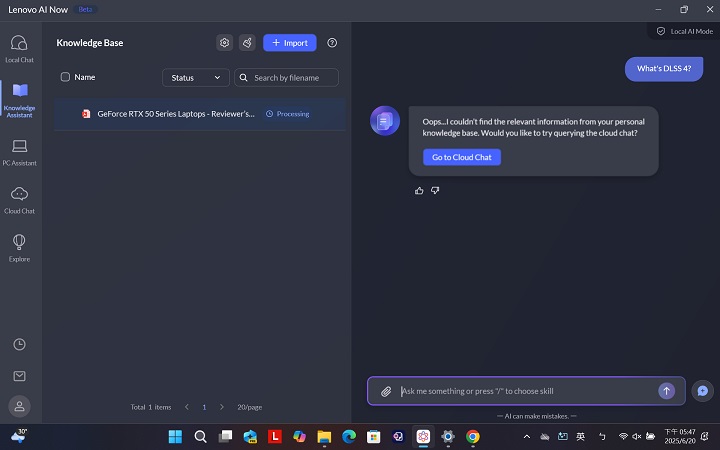The width and height of the screenshot is (720, 450).
Task: Open Settings gear from the taskbar
Action: 448,437
